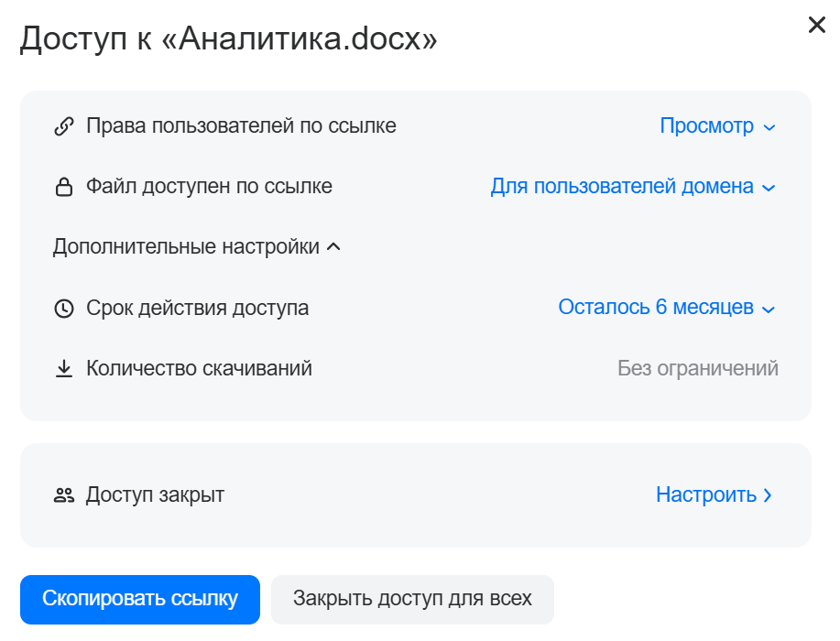Viewport: 840px width, 641px height.
Task: Click the clock icon for access duration
Action: pos(63,309)
